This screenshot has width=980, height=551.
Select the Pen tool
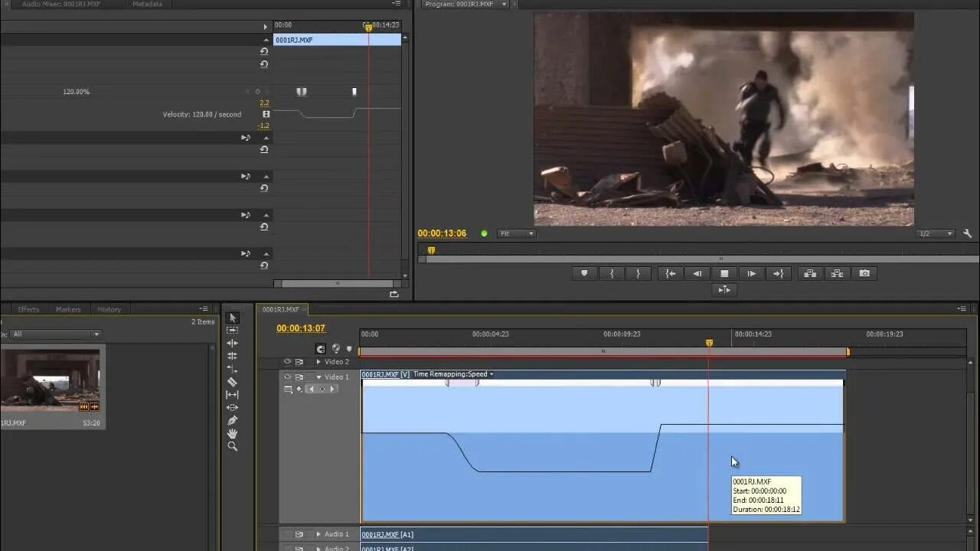pos(233,420)
